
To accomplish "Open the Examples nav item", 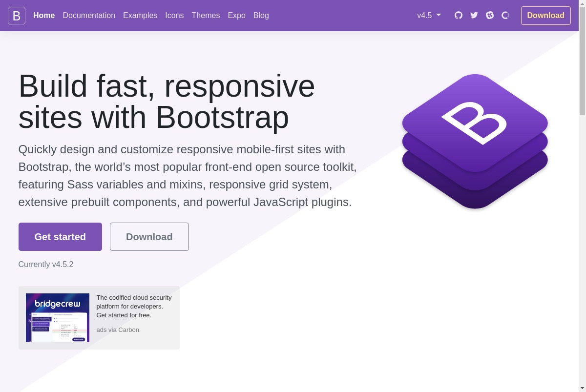I will tap(140, 15).
